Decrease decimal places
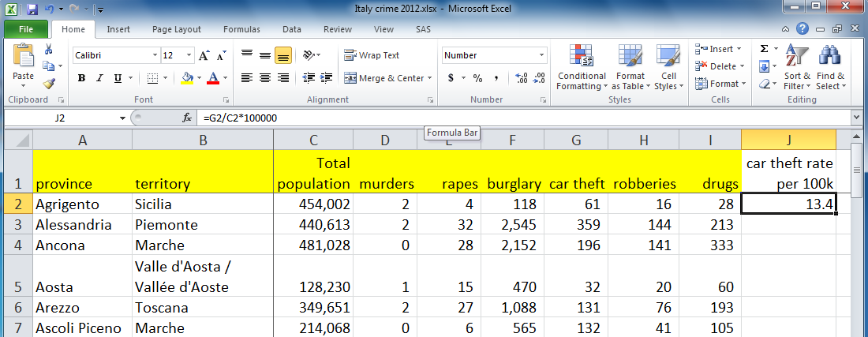Image resolution: width=868 pixels, height=337 pixels. pyautogui.click(x=539, y=78)
